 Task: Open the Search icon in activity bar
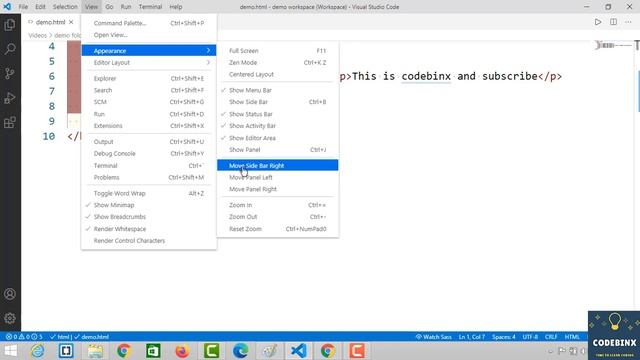click(x=10, y=49)
